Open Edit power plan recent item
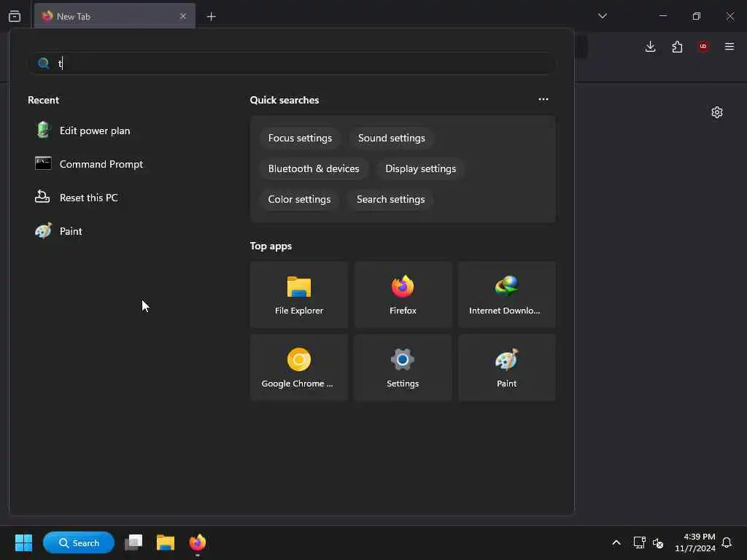Screen dimensions: 747x560 coord(95,131)
